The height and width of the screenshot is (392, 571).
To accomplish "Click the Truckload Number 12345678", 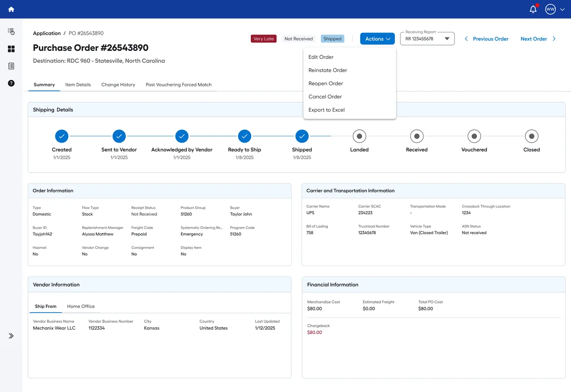I will click(x=367, y=233).
